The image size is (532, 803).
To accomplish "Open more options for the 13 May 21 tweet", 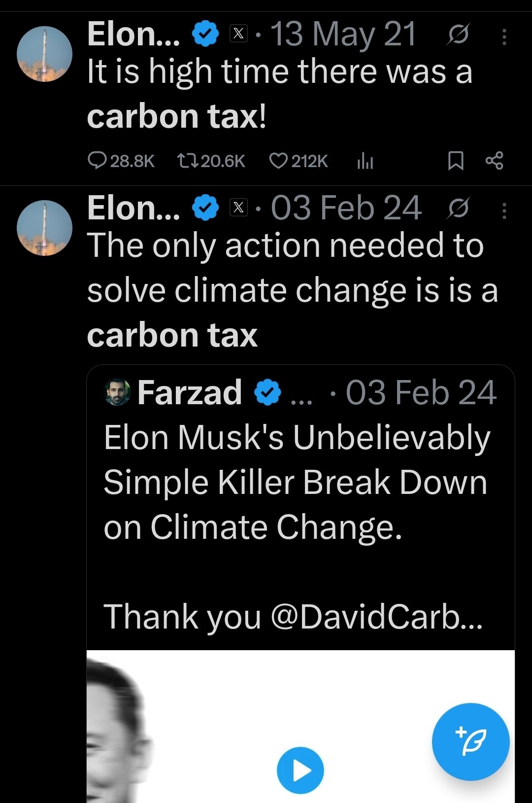I will tap(504, 36).
